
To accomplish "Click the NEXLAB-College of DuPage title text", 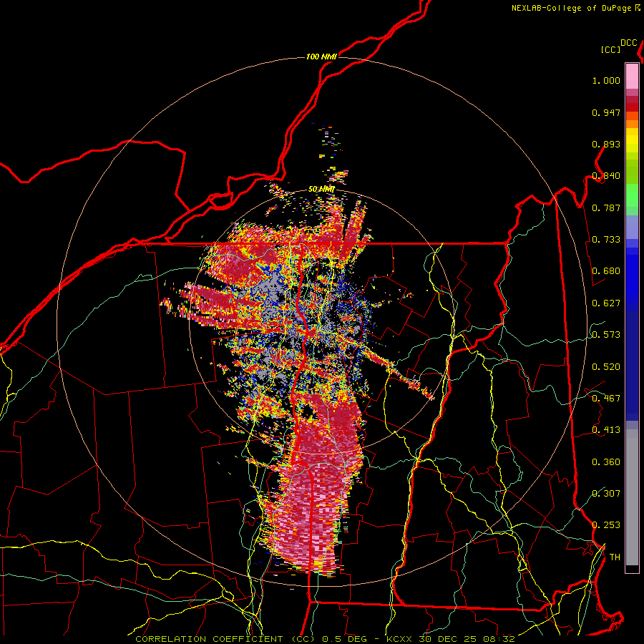I will (x=571, y=8).
